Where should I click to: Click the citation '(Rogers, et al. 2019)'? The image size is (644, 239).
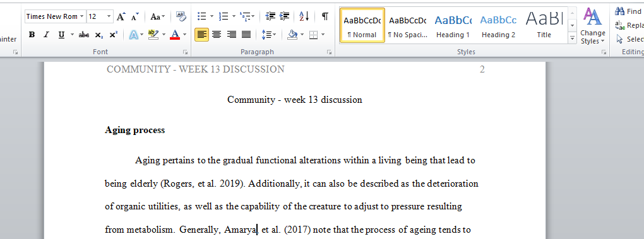(202, 184)
